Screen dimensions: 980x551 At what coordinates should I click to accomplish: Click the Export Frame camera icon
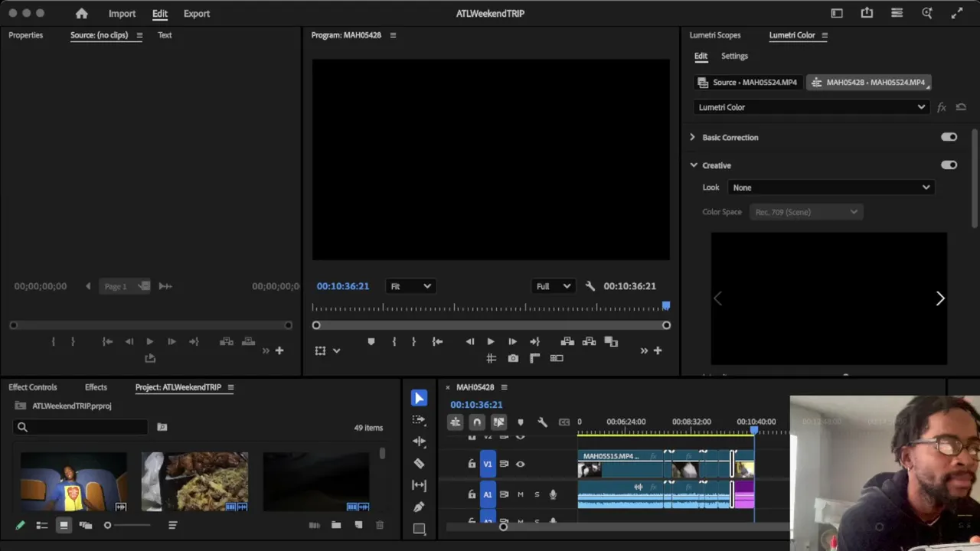coord(513,358)
